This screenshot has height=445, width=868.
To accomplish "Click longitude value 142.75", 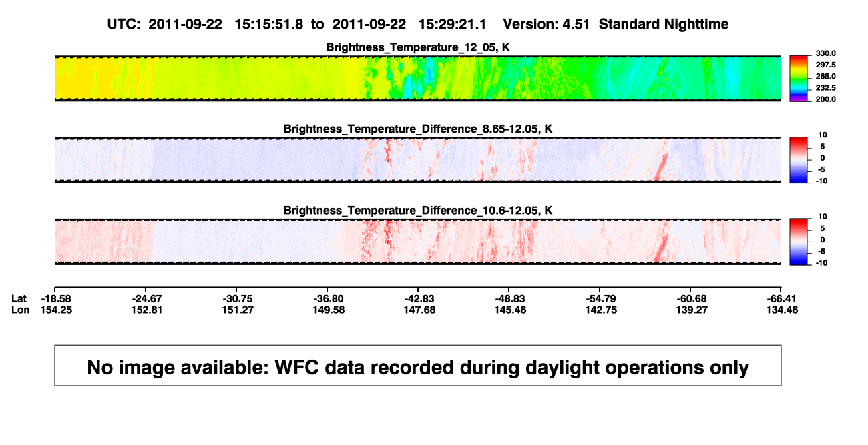I will 600,310.
